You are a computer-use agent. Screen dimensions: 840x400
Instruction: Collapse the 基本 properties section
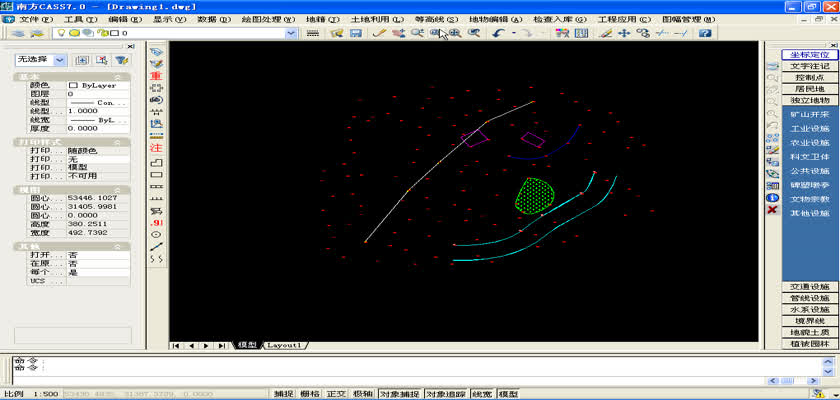point(118,77)
